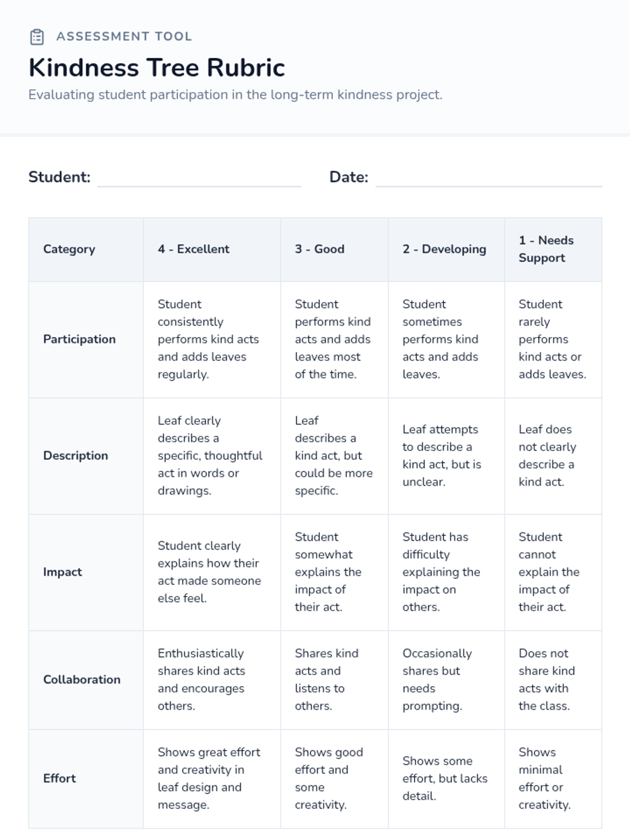Viewport: 630px width, 840px height.
Task: Click the Effort row label
Action: tap(59, 779)
